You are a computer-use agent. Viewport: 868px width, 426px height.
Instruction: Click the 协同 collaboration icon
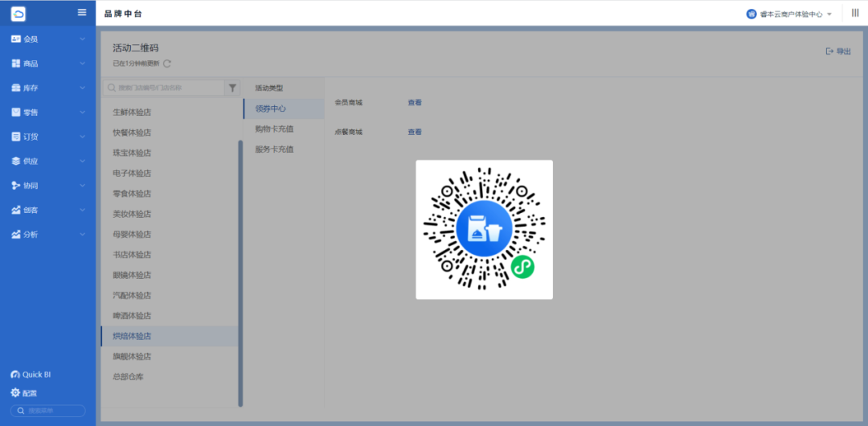tap(15, 185)
